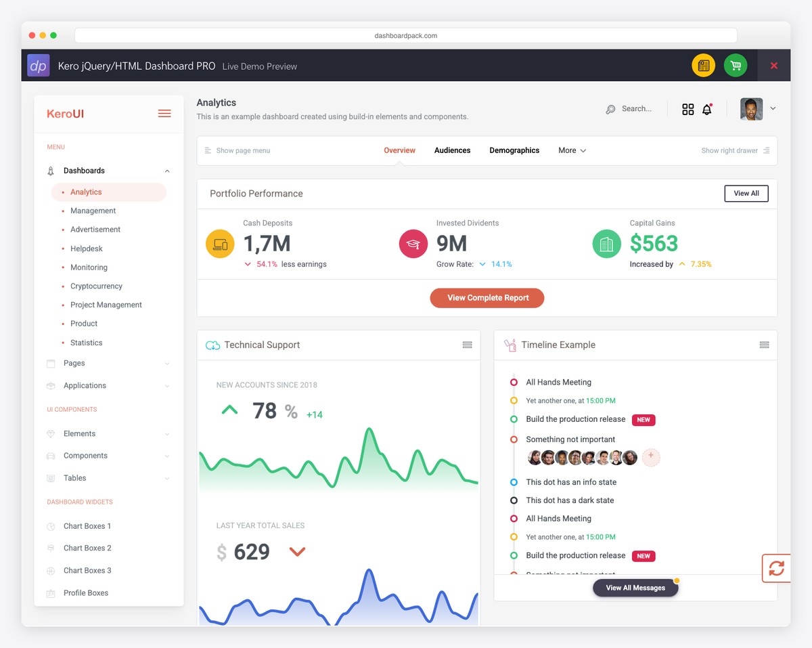Screen dimensions: 812x648
Task: Open the Demographics tab
Action: point(514,150)
